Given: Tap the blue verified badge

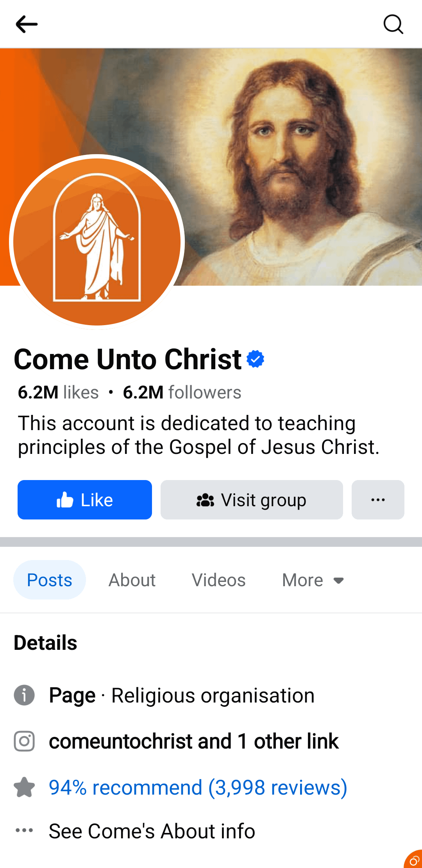Looking at the screenshot, I should pyautogui.click(x=256, y=359).
